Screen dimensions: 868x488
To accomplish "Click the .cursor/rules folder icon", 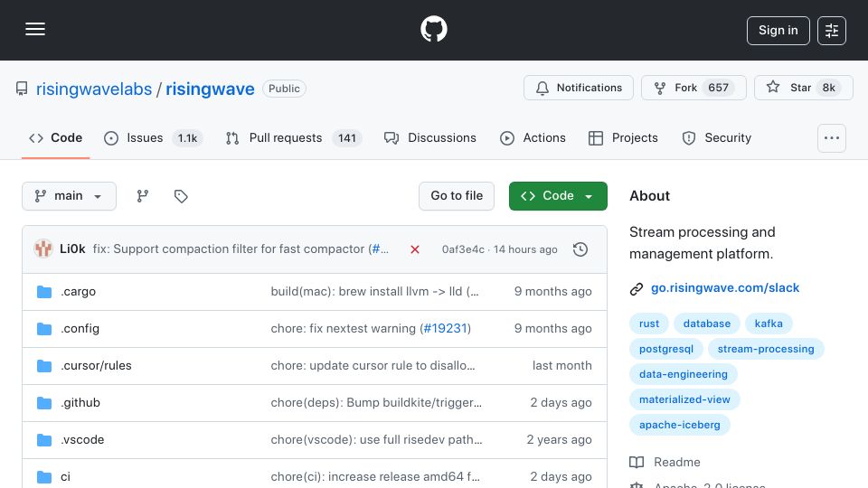I will click(44, 366).
